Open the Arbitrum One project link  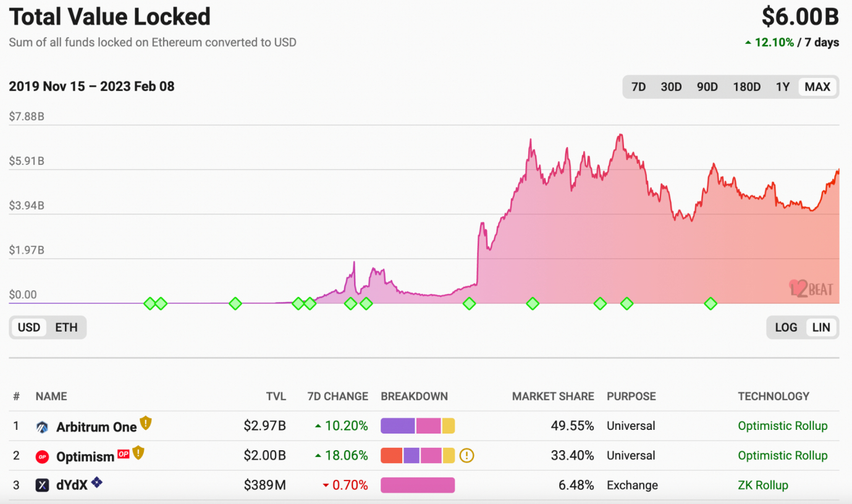[x=96, y=427]
